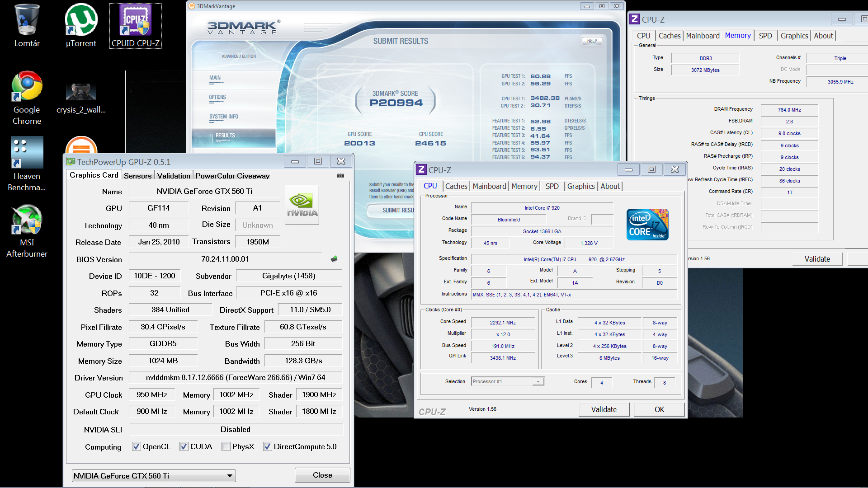Open the GPU selection dropdown in GPU-Z
This screenshot has width=868, height=488.
[x=154, y=475]
